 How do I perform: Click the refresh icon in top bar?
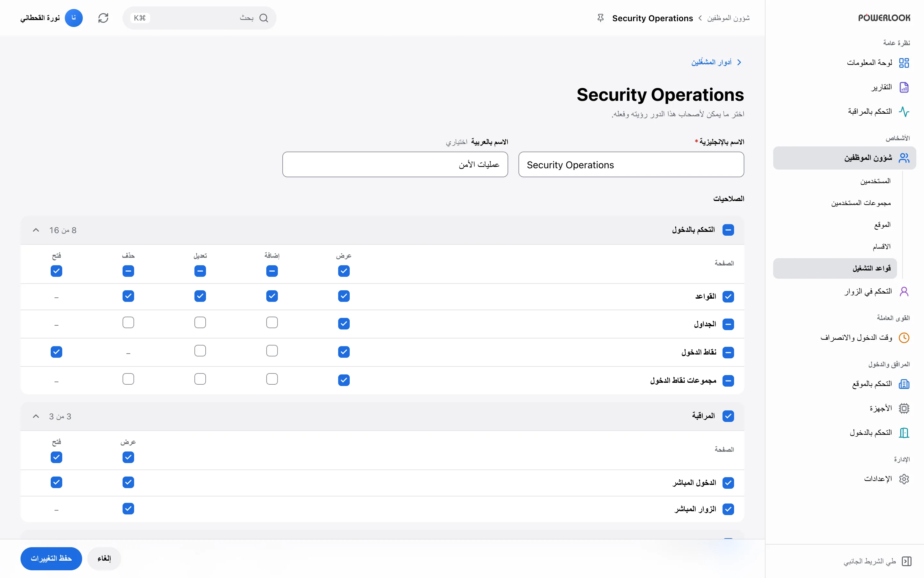[x=103, y=18]
